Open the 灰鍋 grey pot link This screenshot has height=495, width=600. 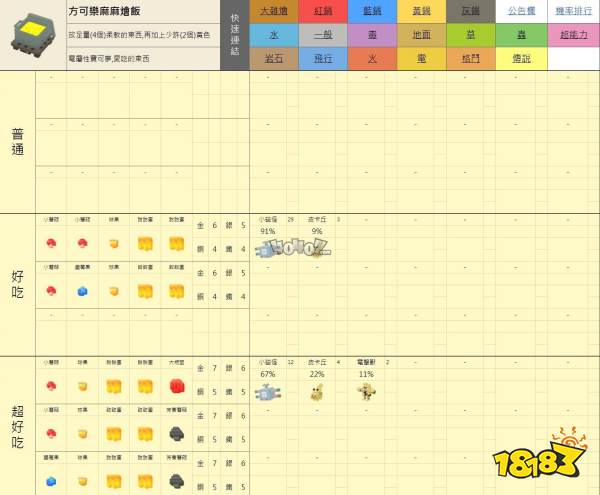pyautogui.click(x=471, y=11)
